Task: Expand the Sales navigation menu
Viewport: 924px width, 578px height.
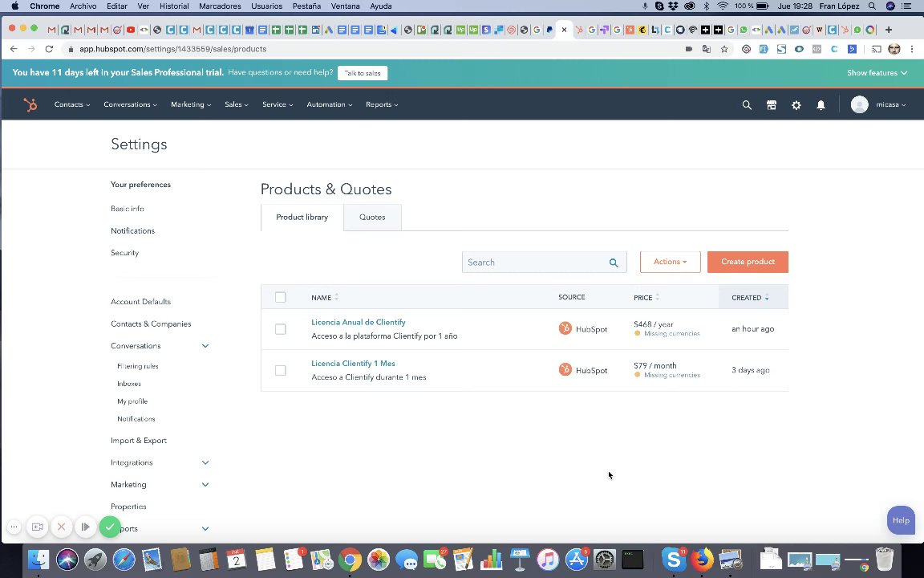Action: tap(237, 104)
